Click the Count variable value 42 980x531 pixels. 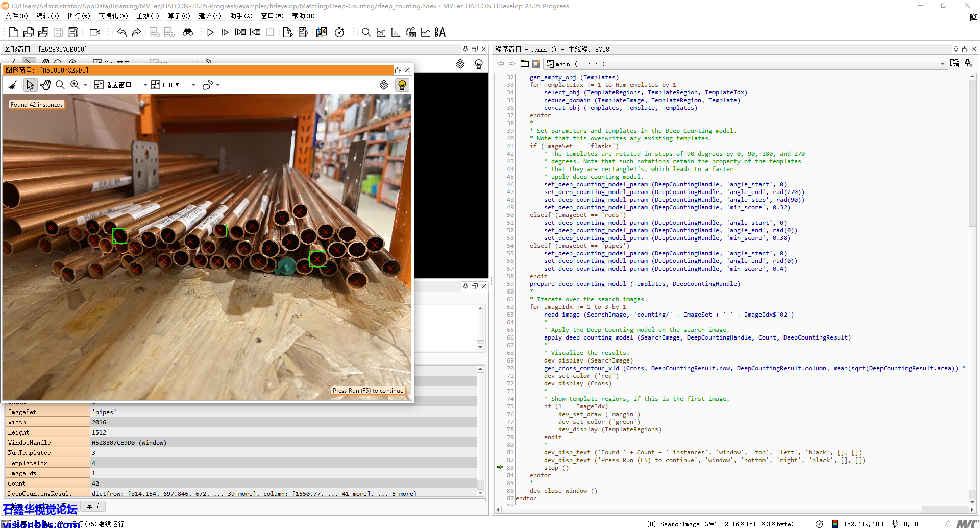coord(95,483)
